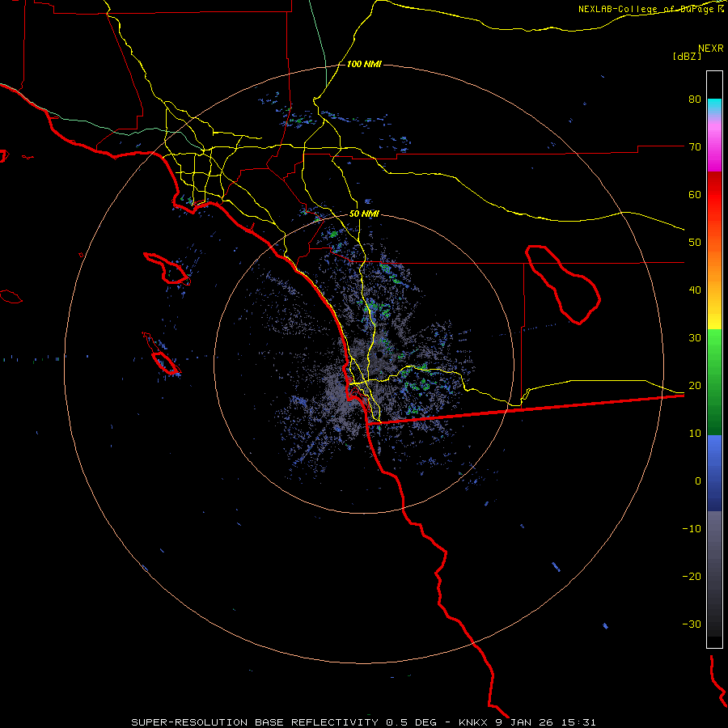Click the KNKX radar site identifier
This screenshot has width=728, height=728.
click(475, 722)
